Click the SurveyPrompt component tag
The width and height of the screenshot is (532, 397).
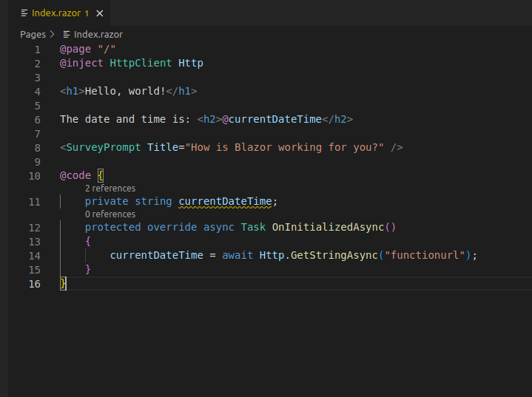pyautogui.click(x=104, y=147)
